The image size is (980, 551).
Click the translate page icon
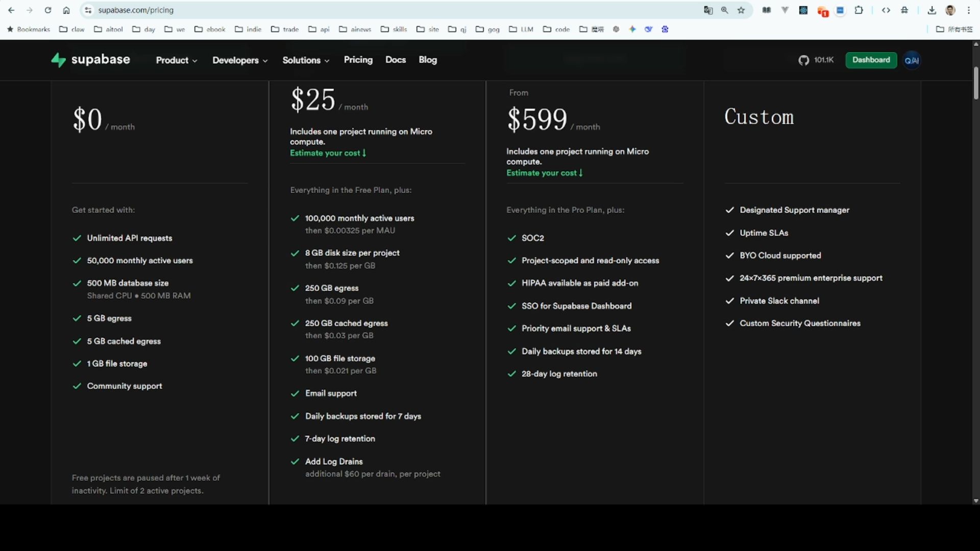(x=708, y=10)
